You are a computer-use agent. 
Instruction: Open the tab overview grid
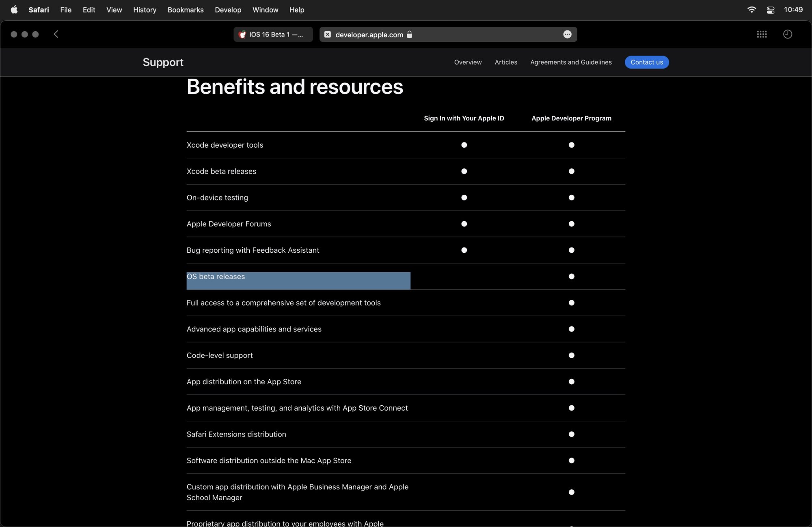762,34
